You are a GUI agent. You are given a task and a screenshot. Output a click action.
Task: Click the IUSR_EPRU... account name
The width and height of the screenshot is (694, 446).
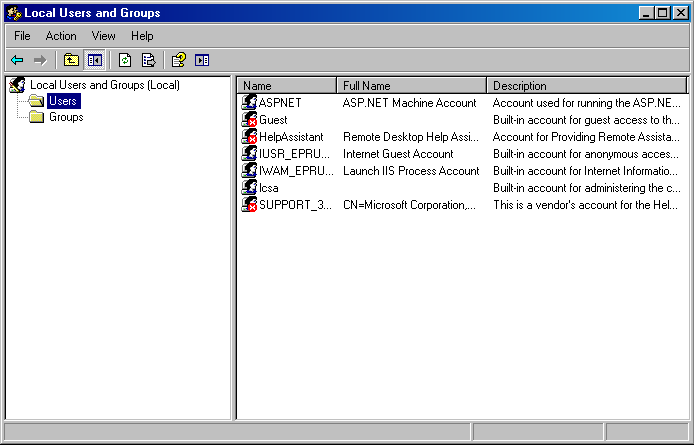tap(294, 154)
